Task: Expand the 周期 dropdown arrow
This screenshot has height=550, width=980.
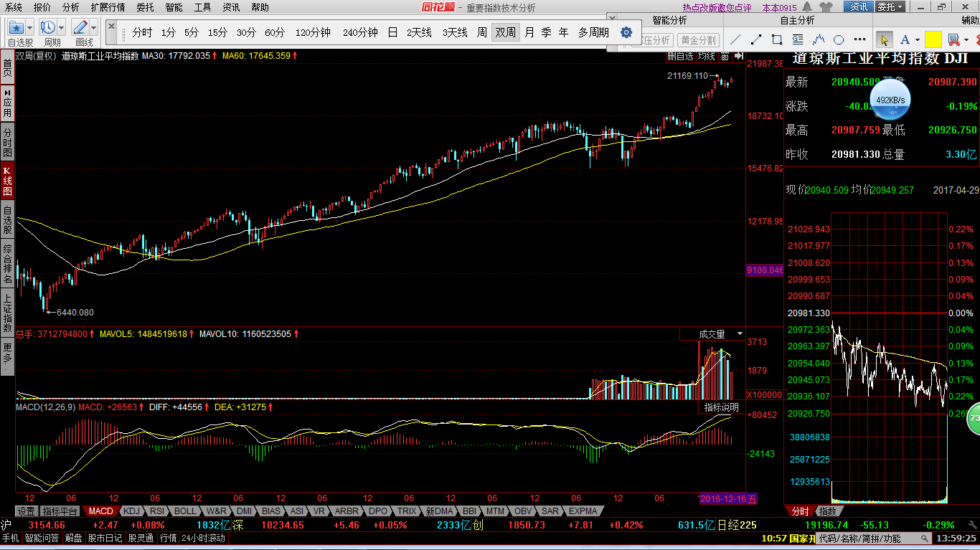Action: tap(61, 28)
